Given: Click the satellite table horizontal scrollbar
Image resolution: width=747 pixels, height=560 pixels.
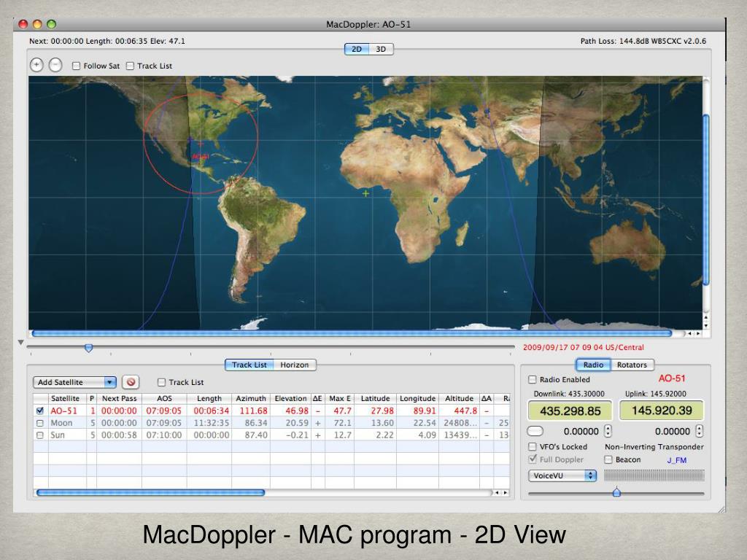Looking at the screenshot, I should coord(150,492).
